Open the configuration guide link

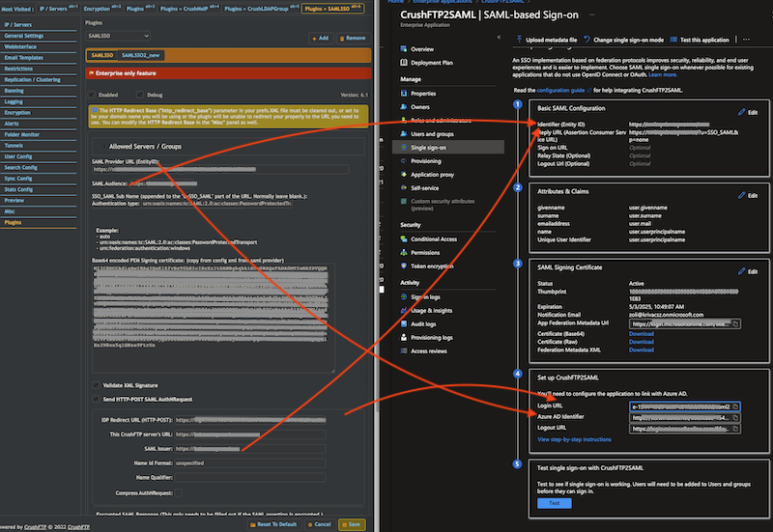560,90
